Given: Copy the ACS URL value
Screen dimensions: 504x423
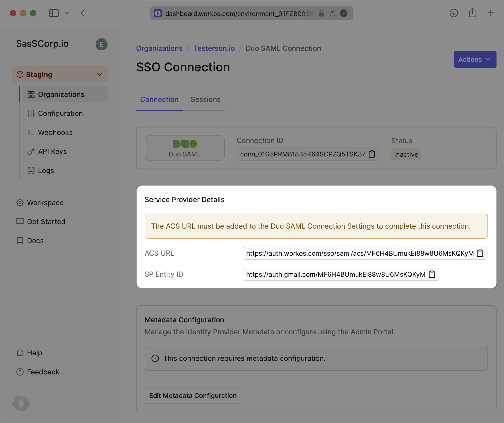Looking at the screenshot, I should (480, 253).
